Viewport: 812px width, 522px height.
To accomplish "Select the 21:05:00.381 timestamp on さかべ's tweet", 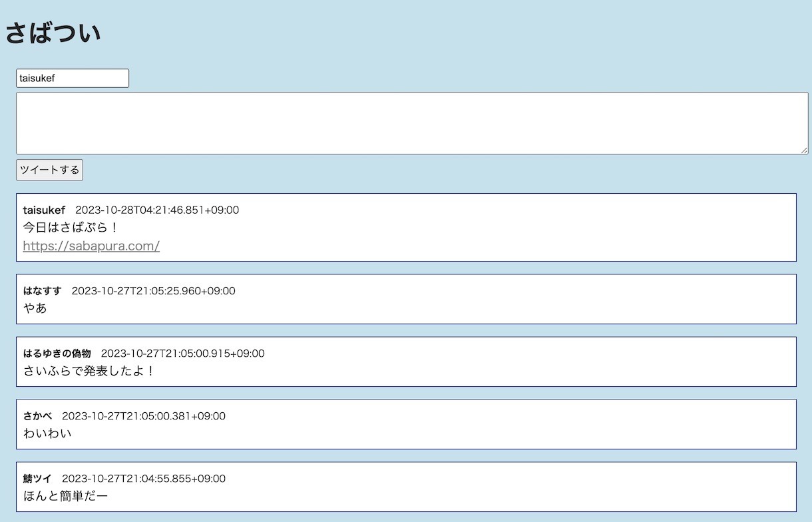I will point(144,416).
